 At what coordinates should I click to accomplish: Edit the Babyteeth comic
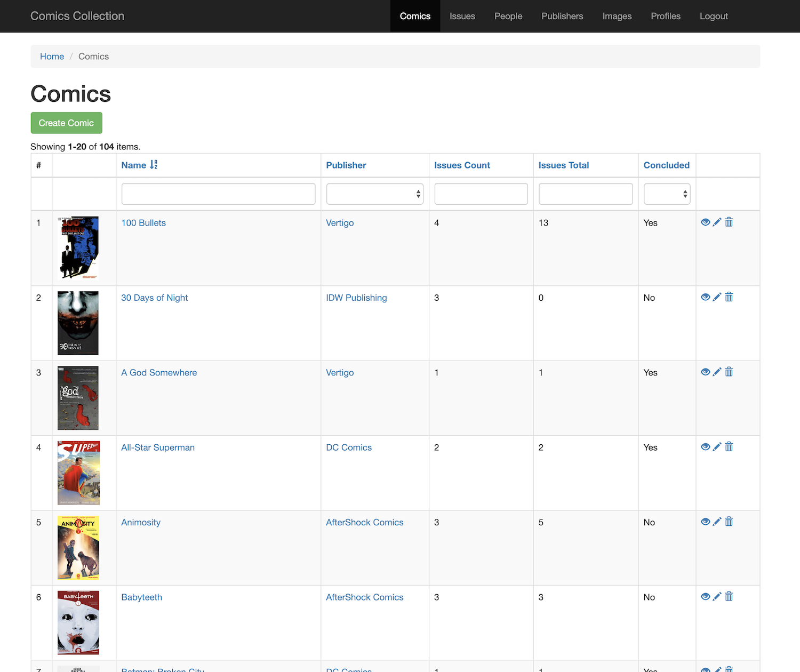(x=717, y=597)
